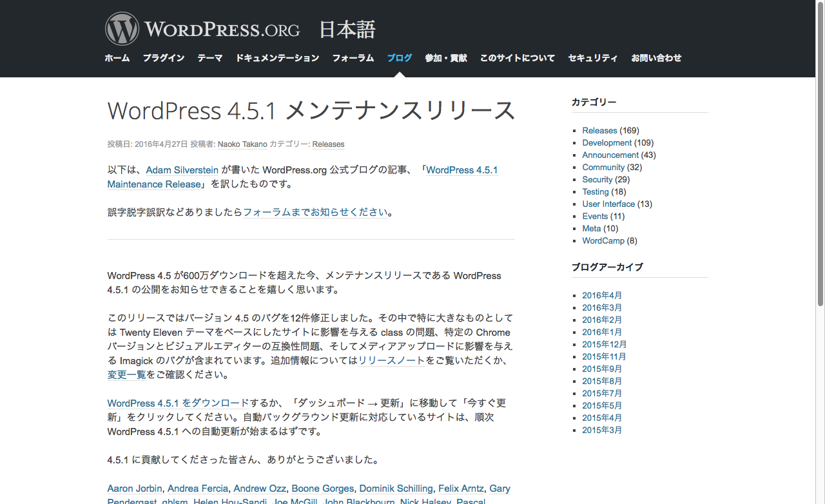Screen dimensions: 825x504
Task: Open contributor Andrea Fercia's profile
Action: [x=198, y=489]
